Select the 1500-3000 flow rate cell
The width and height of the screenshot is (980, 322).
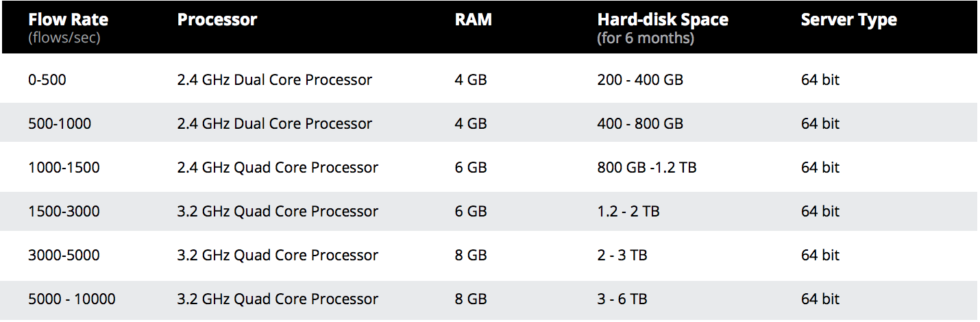pos(64,212)
